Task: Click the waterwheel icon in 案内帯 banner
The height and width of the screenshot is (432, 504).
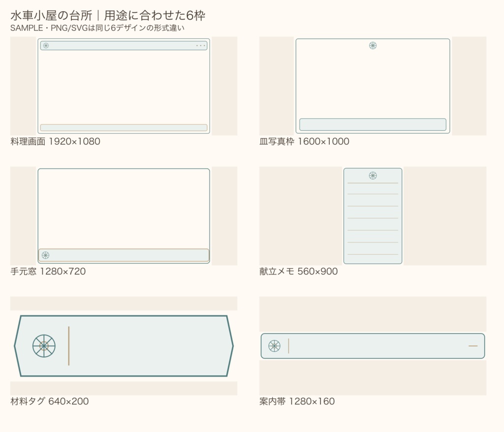Action: pyautogui.click(x=274, y=346)
